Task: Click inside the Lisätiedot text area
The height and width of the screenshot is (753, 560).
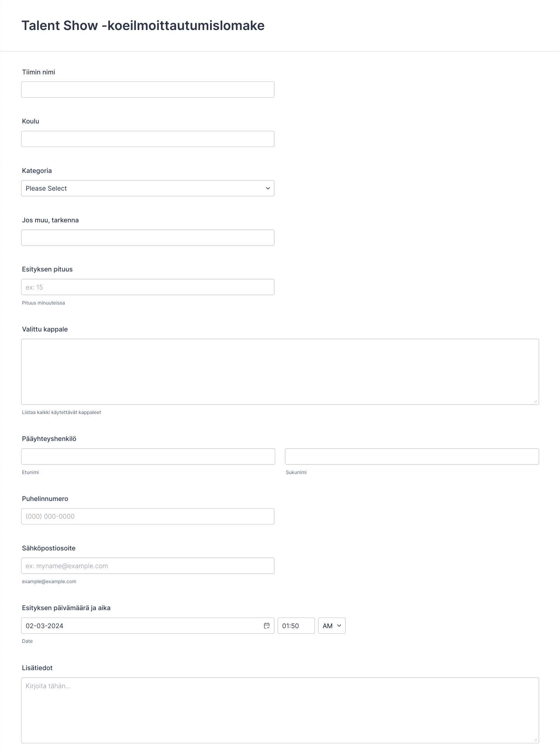Action: point(280,710)
